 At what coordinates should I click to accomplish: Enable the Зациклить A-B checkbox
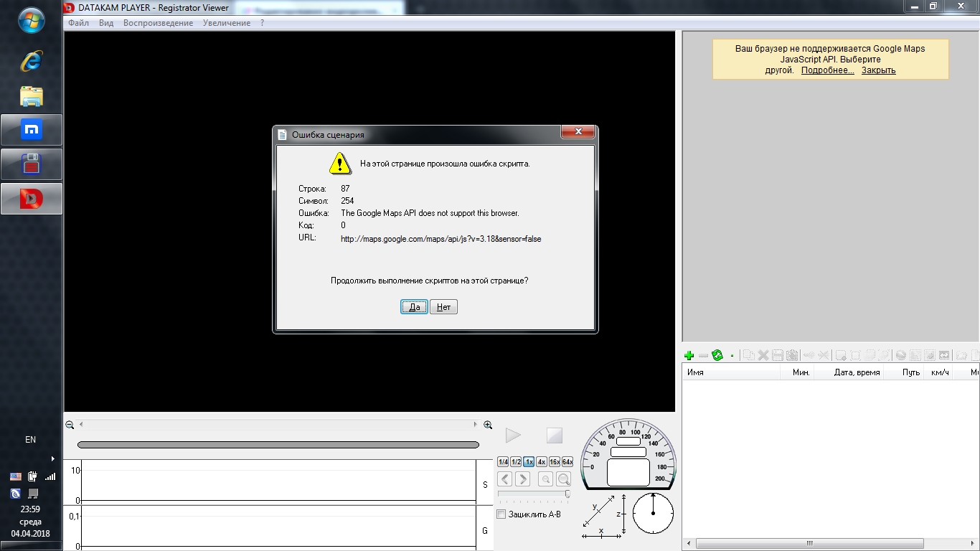(x=501, y=514)
